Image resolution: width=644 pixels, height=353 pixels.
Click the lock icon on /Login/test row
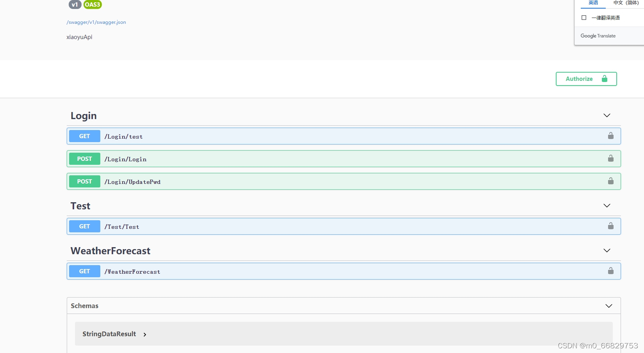pos(611,136)
